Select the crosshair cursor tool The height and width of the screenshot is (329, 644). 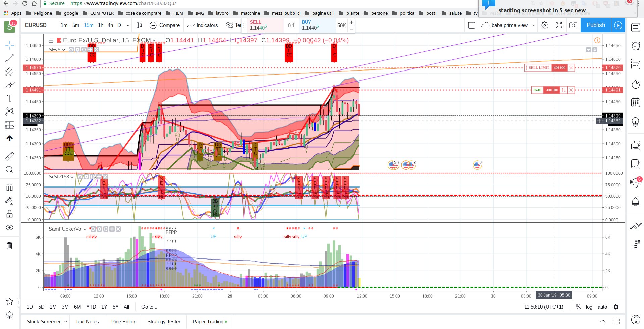pos(10,45)
